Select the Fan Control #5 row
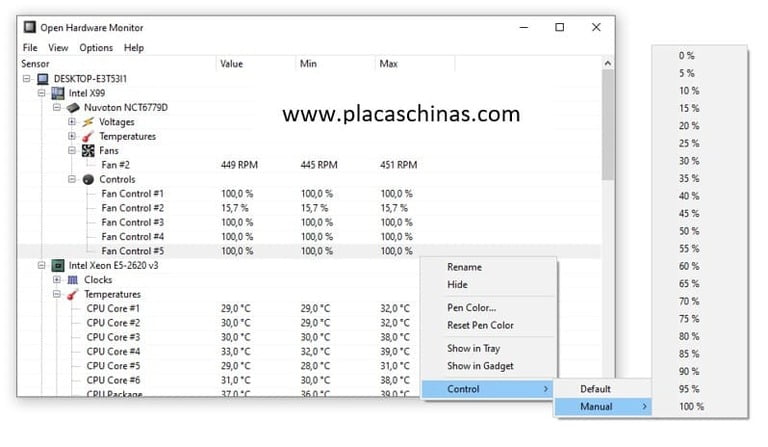768x447 pixels. (310, 251)
